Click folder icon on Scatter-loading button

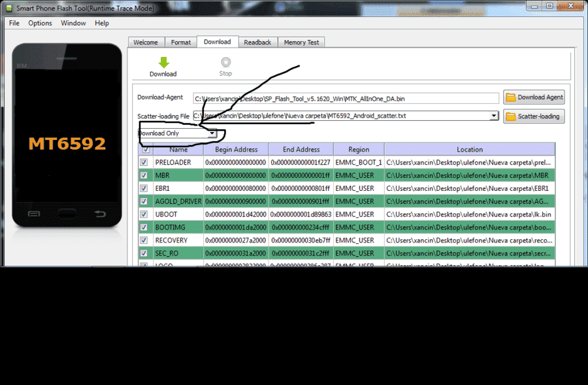point(511,117)
